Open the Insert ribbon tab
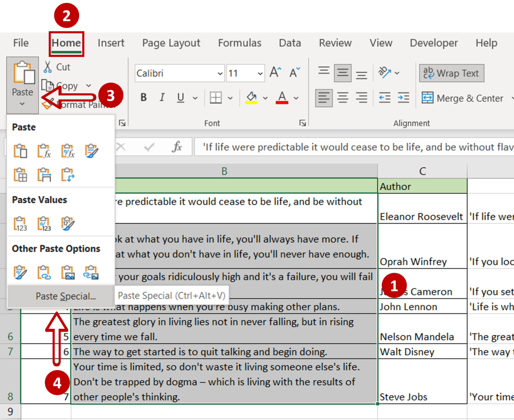514x420 pixels. (111, 43)
